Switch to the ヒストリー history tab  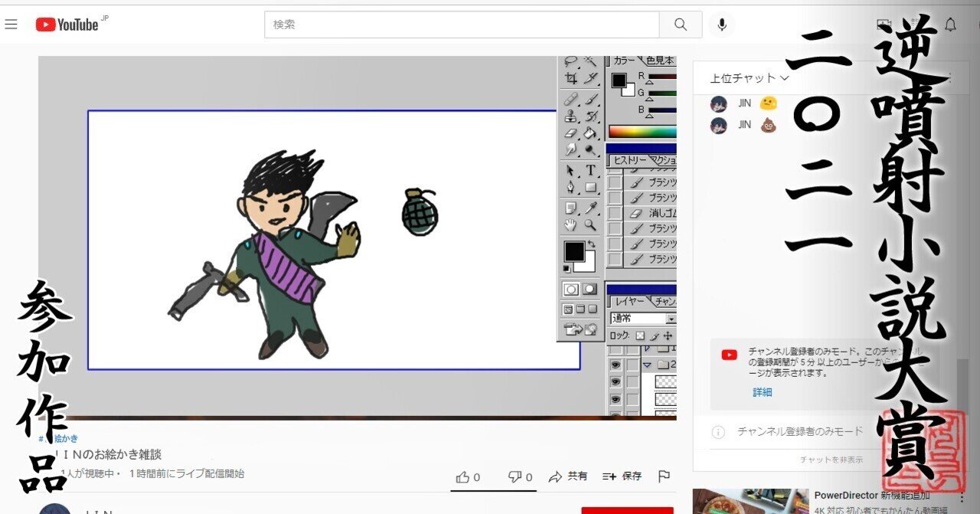(x=629, y=160)
